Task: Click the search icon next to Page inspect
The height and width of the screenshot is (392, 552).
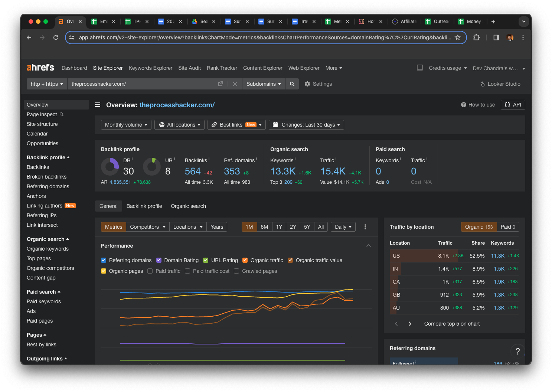Action: pos(62,114)
